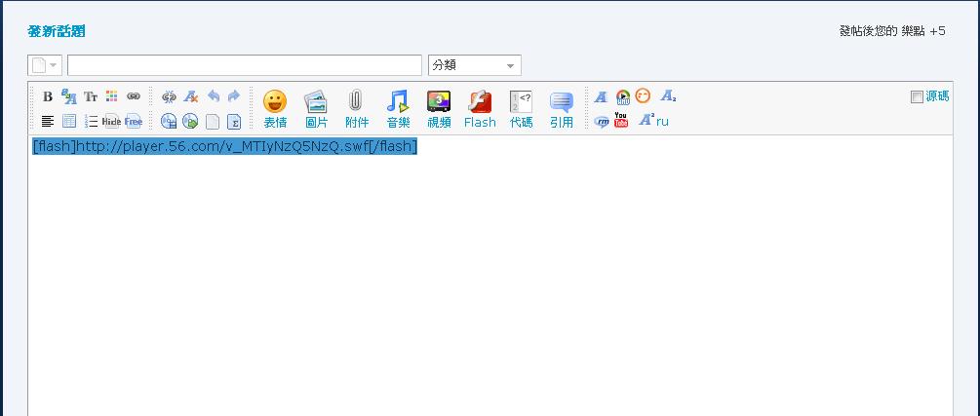
Task: Click the disc save-data icon
Action: (169, 121)
